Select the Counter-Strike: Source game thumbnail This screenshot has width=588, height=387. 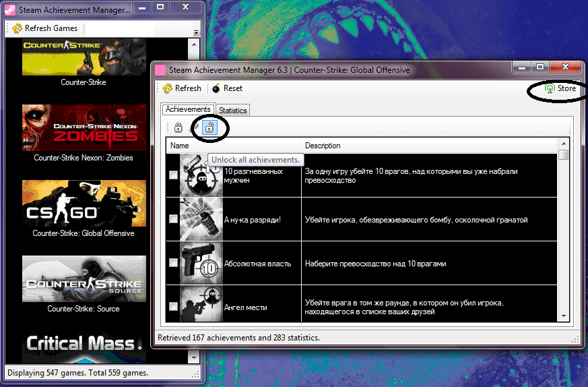[x=84, y=279]
